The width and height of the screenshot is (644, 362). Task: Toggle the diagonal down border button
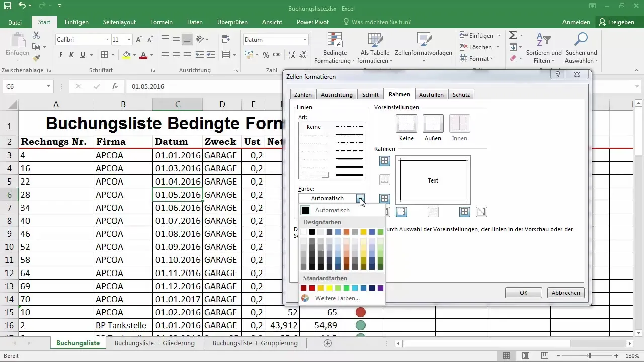[481, 212]
